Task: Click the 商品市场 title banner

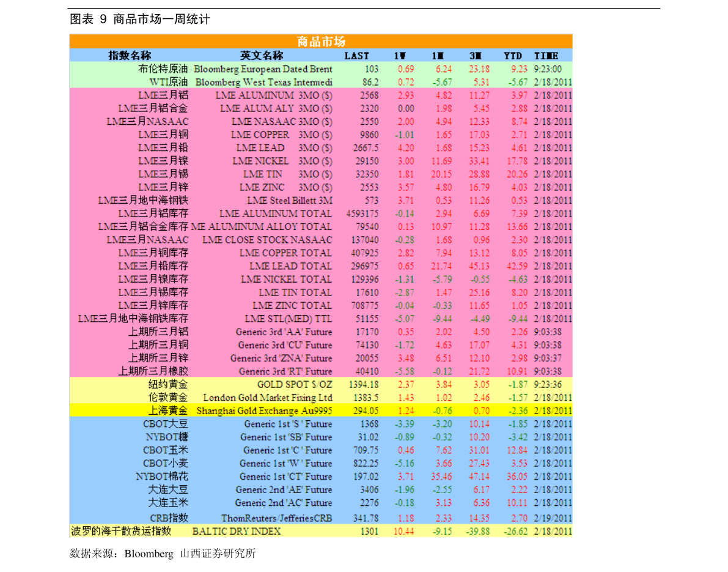Action: pyautogui.click(x=321, y=42)
